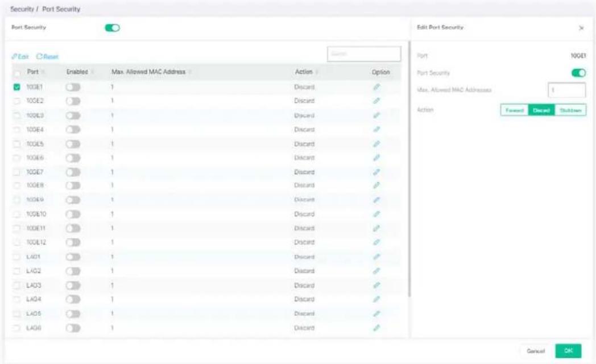The image size is (596, 364).
Task: Select all rows with header checkbox
Action: (x=16, y=73)
